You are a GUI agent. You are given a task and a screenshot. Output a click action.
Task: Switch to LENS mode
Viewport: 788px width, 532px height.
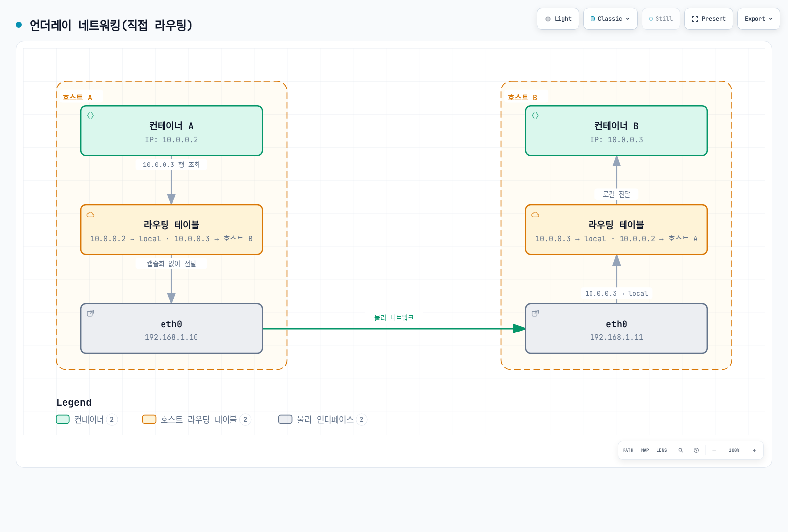662,450
